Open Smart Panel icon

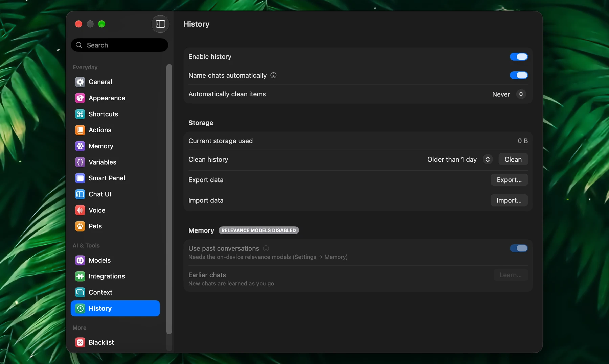[80, 178]
